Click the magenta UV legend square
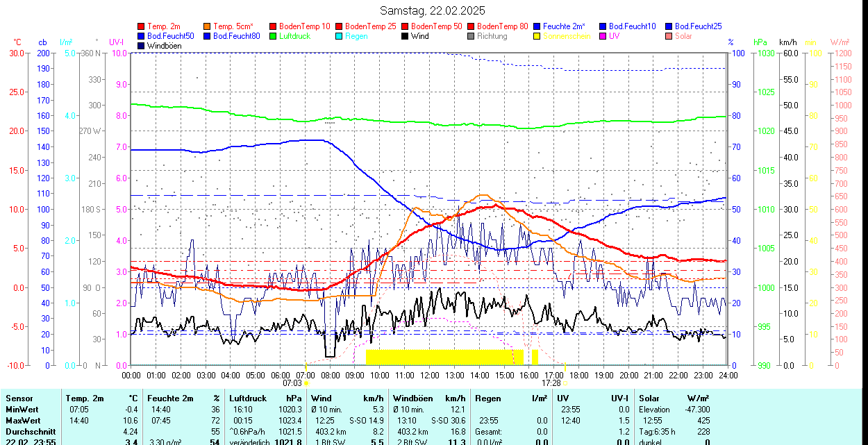The width and height of the screenshot is (868, 445). 603,36
